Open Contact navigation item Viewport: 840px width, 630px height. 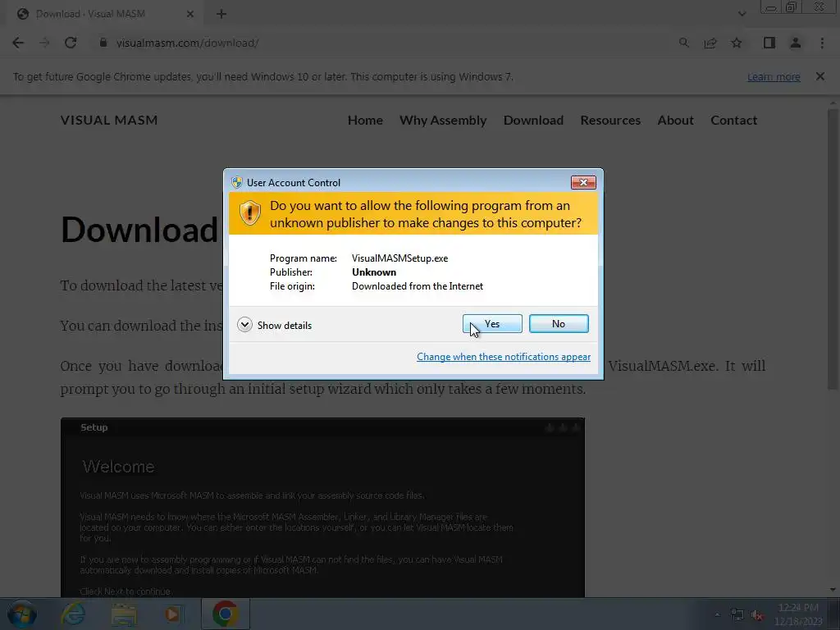point(734,120)
